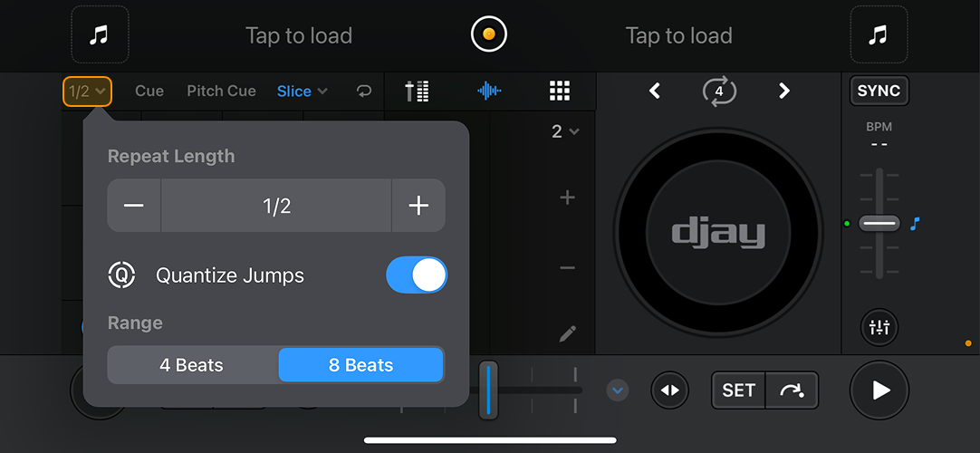Select 4 Beats range
Screen dimensions: 980x453
(191, 365)
